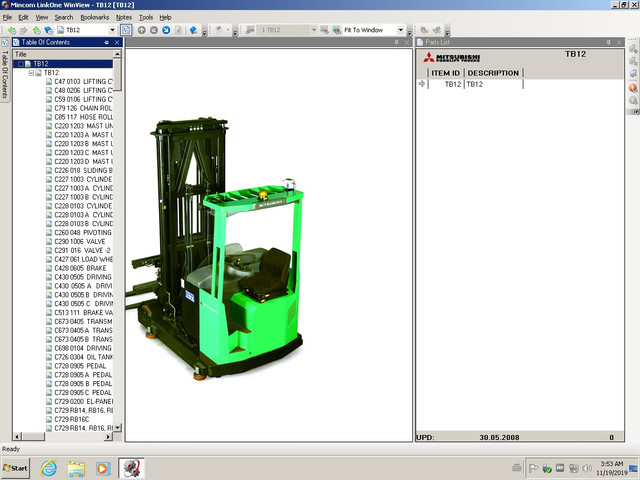Toggle auto-hide pin on Parts List panel
Screen dimensions: 640x480
pyautogui.click(x=609, y=42)
